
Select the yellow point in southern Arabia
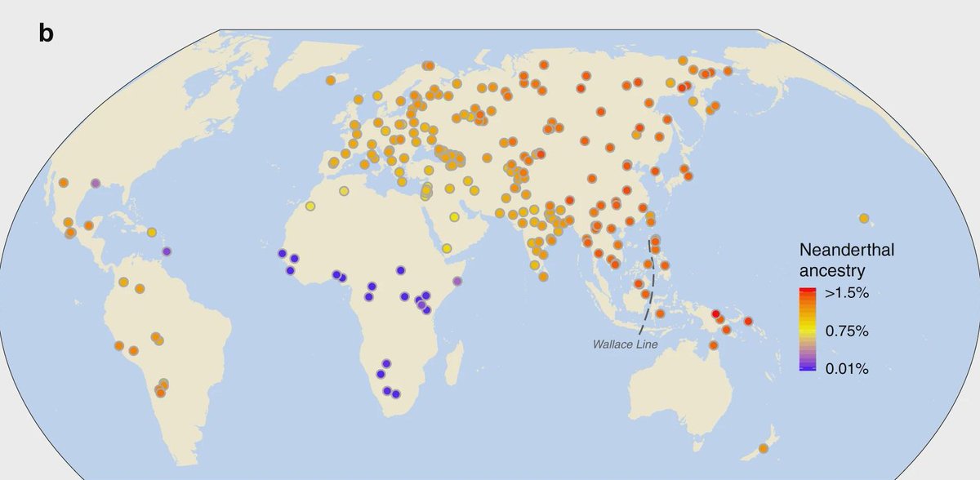pyautogui.click(x=447, y=248)
